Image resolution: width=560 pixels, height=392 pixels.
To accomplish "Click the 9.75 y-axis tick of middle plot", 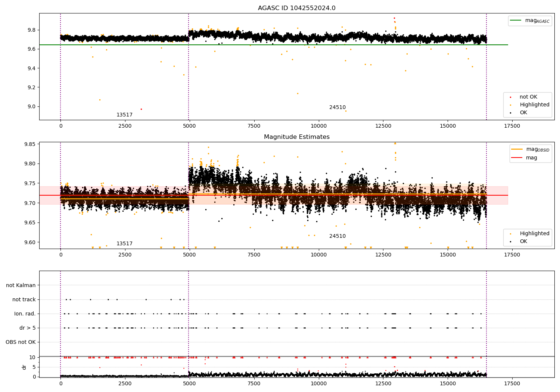I will coord(30,183).
